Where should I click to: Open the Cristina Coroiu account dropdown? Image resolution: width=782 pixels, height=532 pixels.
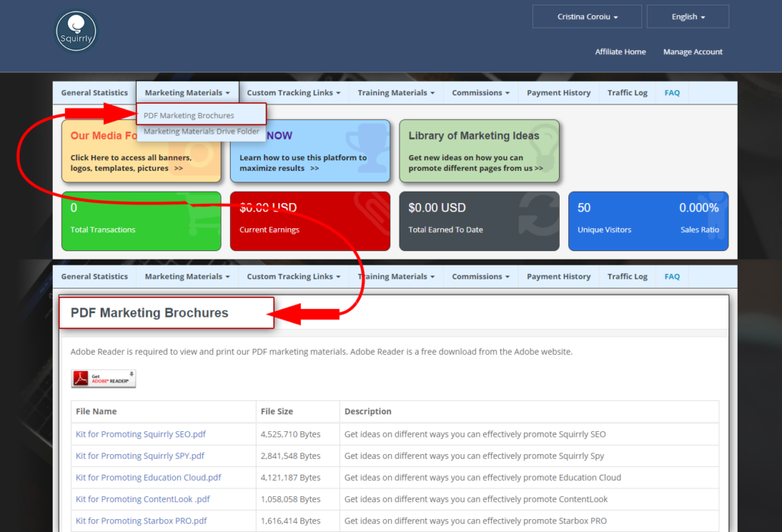pos(587,17)
